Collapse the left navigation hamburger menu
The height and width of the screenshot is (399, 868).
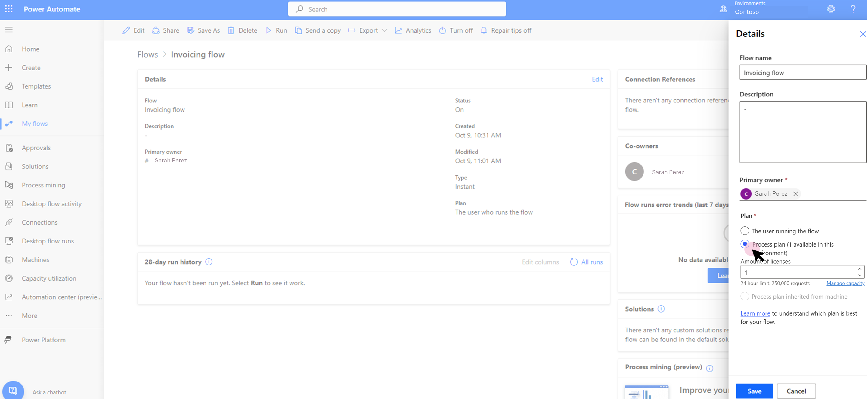[x=9, y=30]
